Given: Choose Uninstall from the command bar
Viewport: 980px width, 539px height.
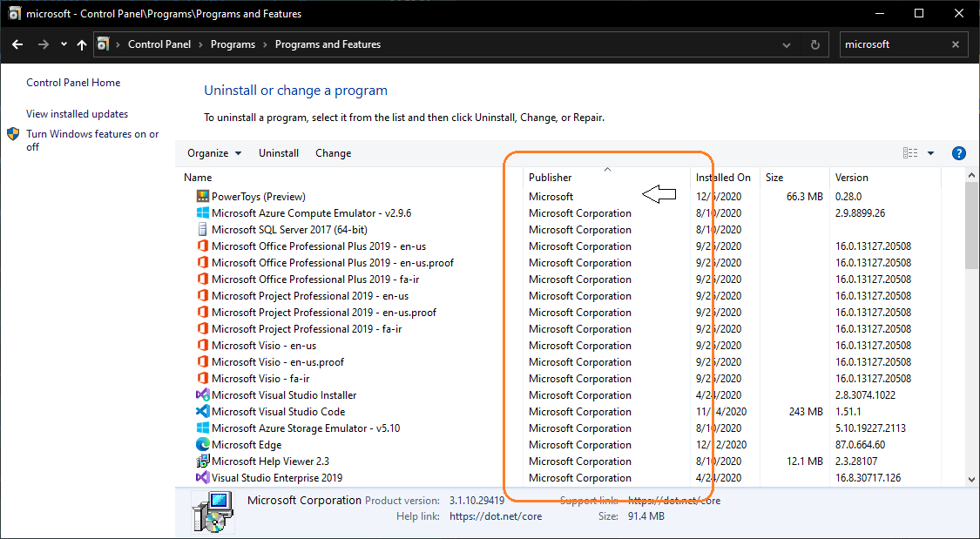Looking at the screenshot, I should [279, 152].
